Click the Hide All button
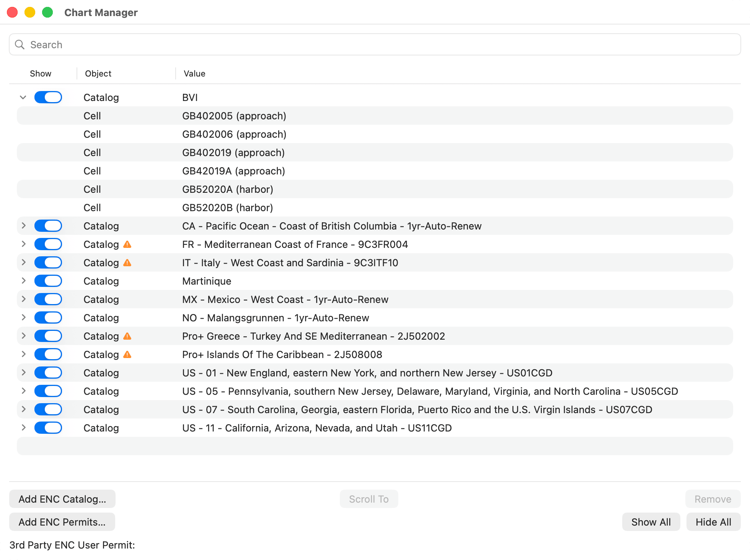The image size is (750, 560). (713, 522)
